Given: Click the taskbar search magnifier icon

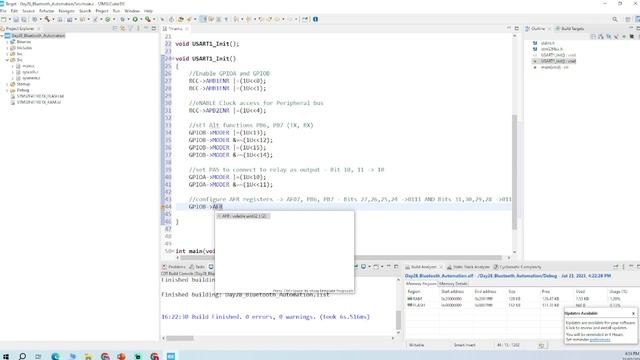Looking at the screenshot, I should (x=22, y=356).
